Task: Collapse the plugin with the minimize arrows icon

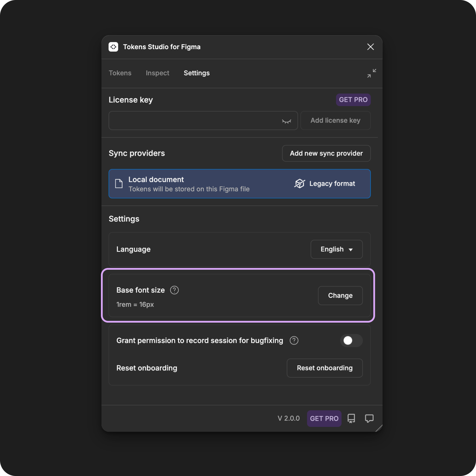Action: (x=372, y=73)
